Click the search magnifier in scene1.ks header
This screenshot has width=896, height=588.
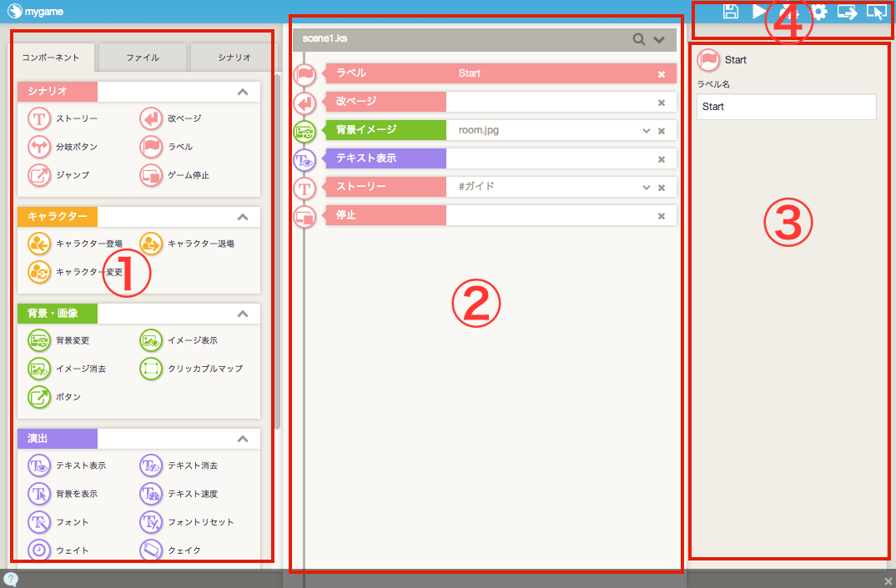(x=639, y=39)
